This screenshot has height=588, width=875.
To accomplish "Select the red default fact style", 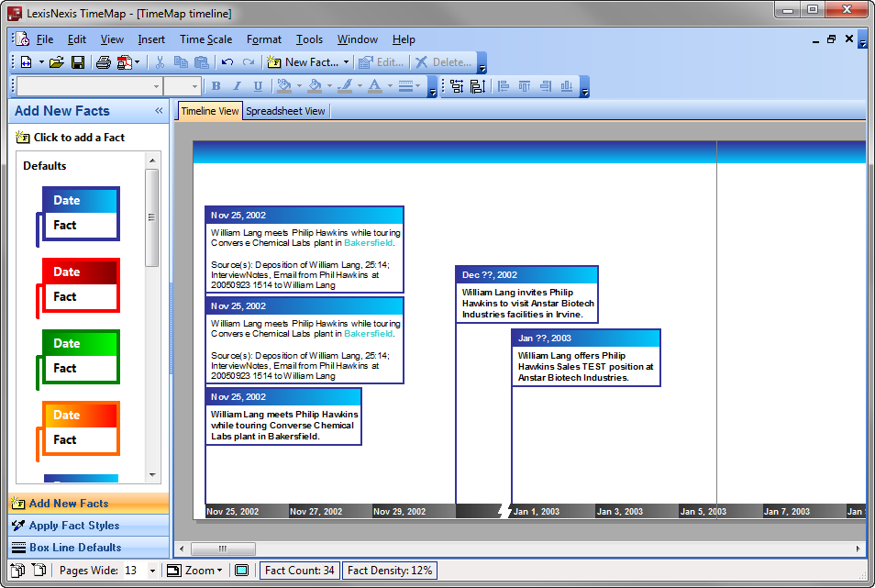I will point(78,287).
